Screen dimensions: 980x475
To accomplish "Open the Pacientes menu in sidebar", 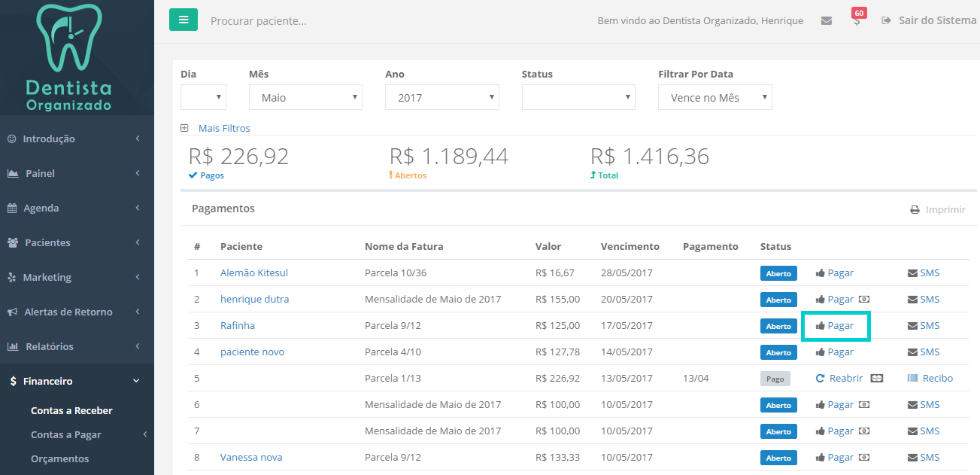I will [47, 242].
